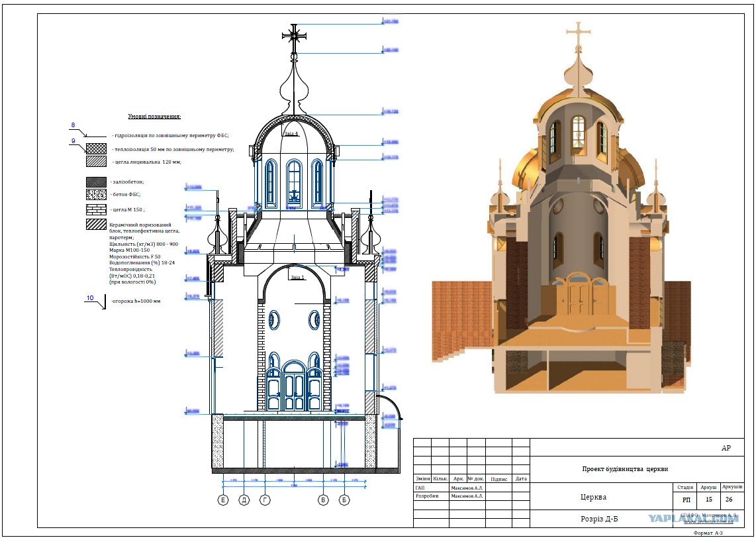This screenshot has width=756, height=538.
Task: Click 'Максимов А.Л.' in the ГАП row
Action: pyautogui.click(x=467, y=488)
